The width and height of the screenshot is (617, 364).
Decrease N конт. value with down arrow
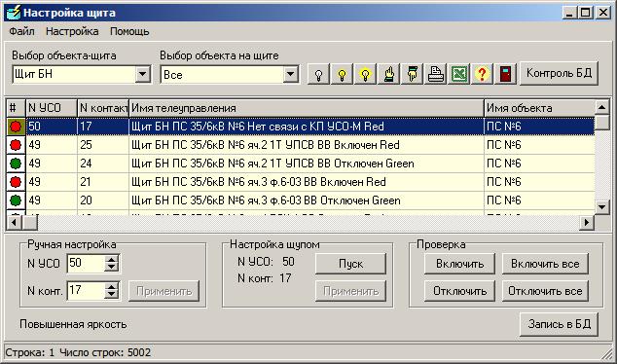(x=112, y=295)
